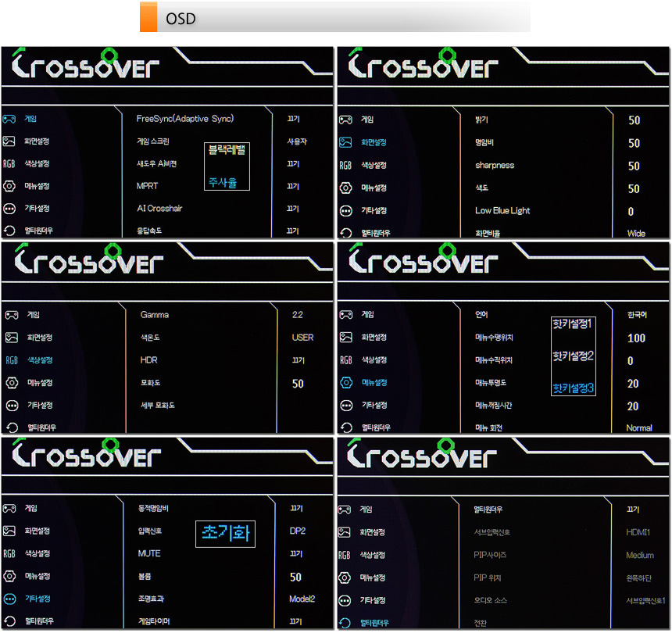Select the highlighted blue 멀티윈도우 cycle icon
672x633 pixels.
[345, 623]
